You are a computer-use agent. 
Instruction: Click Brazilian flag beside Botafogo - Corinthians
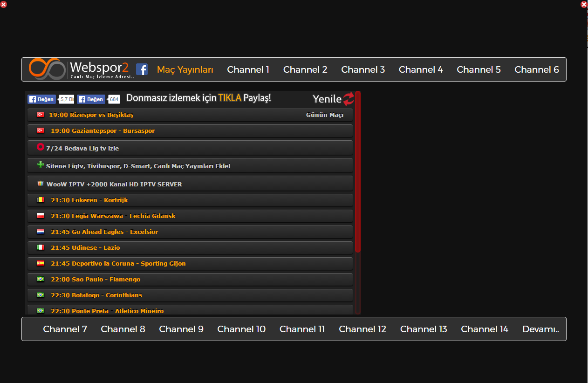pos(41,295)
